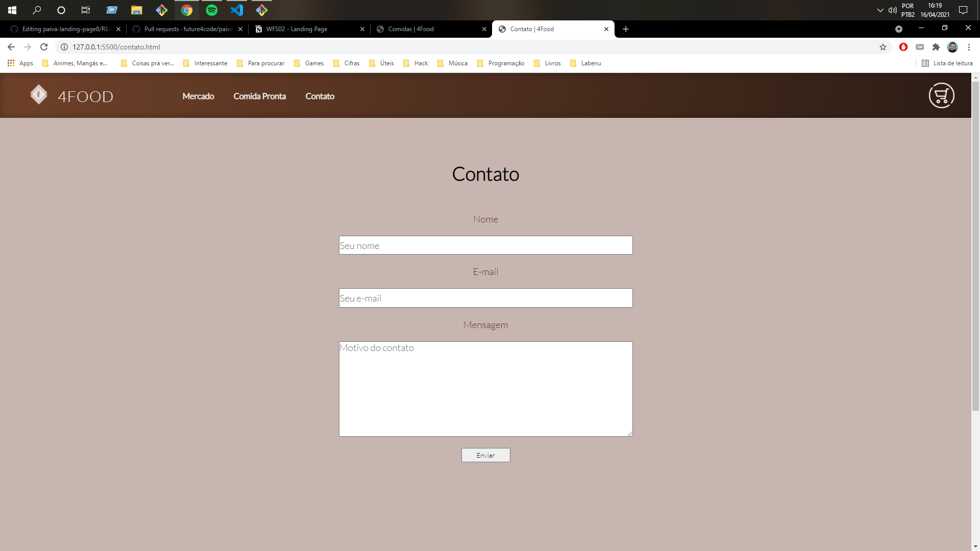Open the shopping cart icon
This screenshot has width=980, height=551.
941,96
